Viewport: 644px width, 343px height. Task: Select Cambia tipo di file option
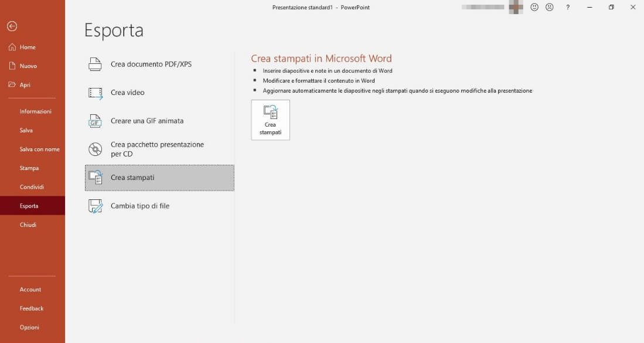[159, 206]
